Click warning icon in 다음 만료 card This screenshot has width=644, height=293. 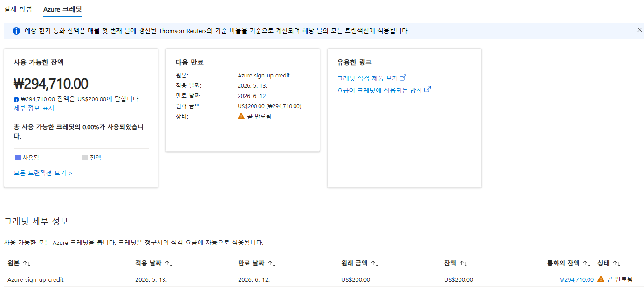(241, 116)
